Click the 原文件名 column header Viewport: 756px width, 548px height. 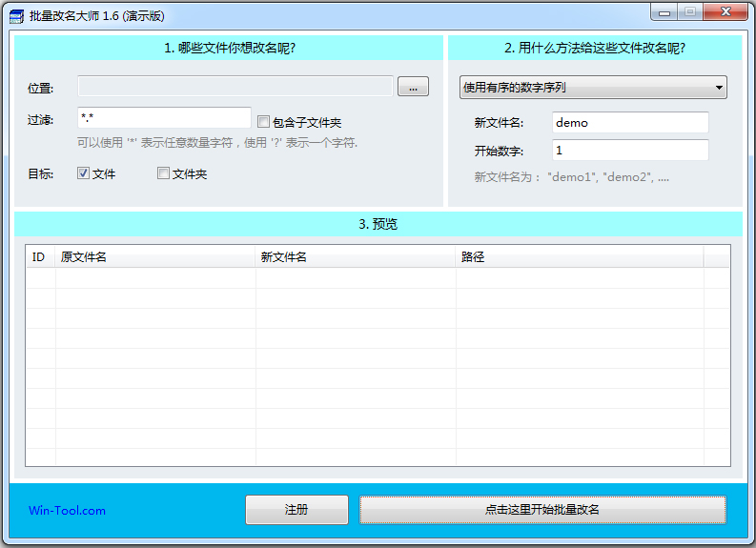coord(155,257)
